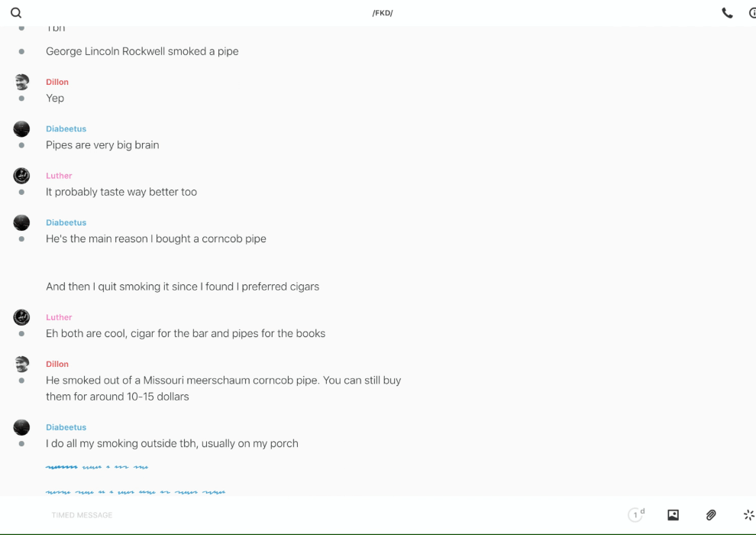This screenshot has width=756, height=535.
Task: Attach a file with the paperclip icon
Action: (x=711, y=515)
